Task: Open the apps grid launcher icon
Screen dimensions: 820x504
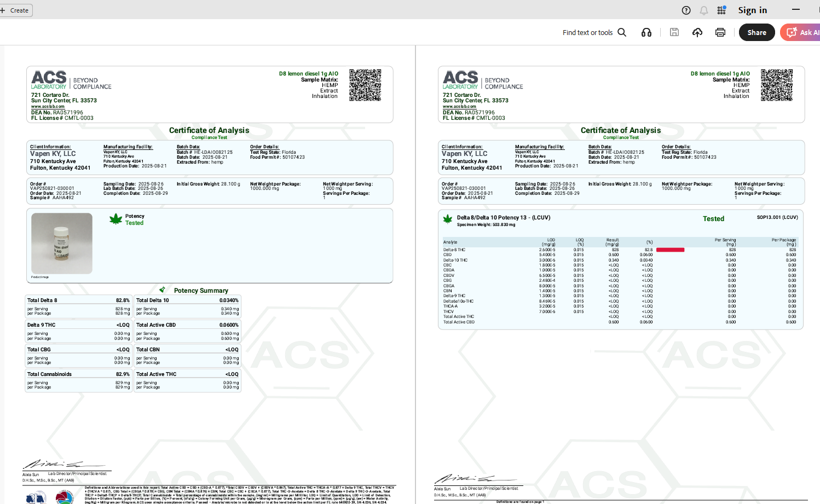Action: pos(721,10)
